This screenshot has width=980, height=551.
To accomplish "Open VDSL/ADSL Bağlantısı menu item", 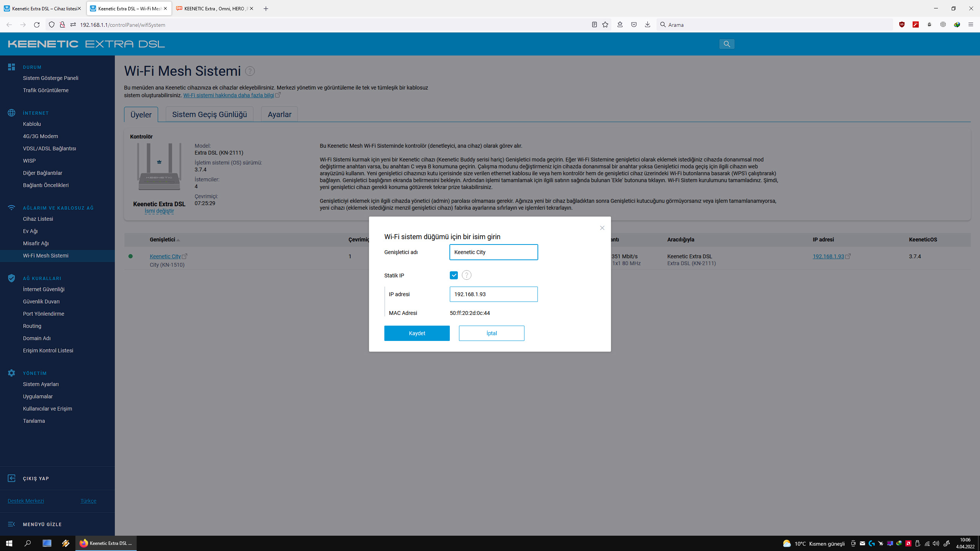I will point(49,148).
